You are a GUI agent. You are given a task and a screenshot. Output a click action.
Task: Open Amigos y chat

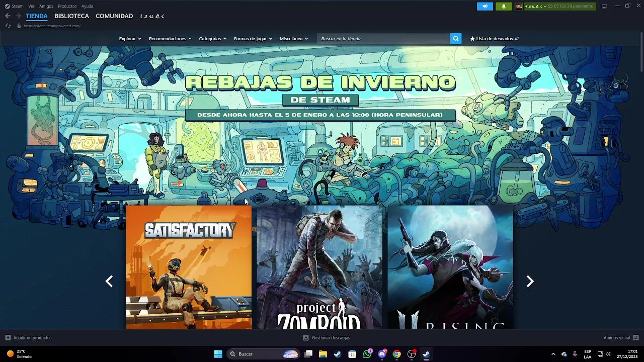[617, 338]
